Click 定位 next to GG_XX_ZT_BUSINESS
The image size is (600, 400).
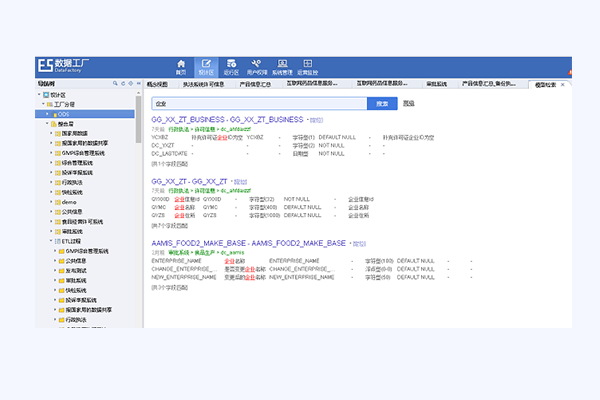pos(316,121)
